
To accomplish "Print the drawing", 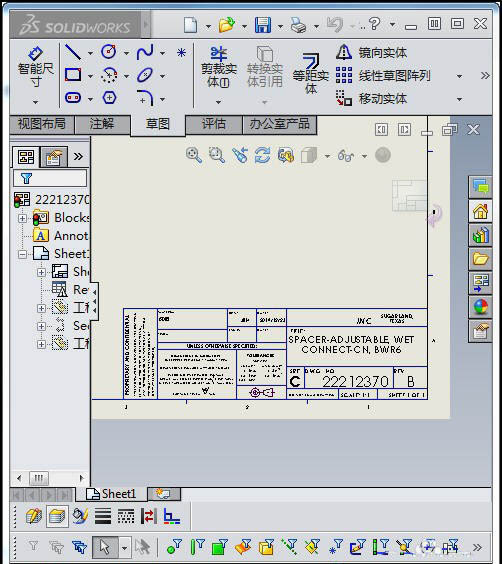I will (298, 25).
